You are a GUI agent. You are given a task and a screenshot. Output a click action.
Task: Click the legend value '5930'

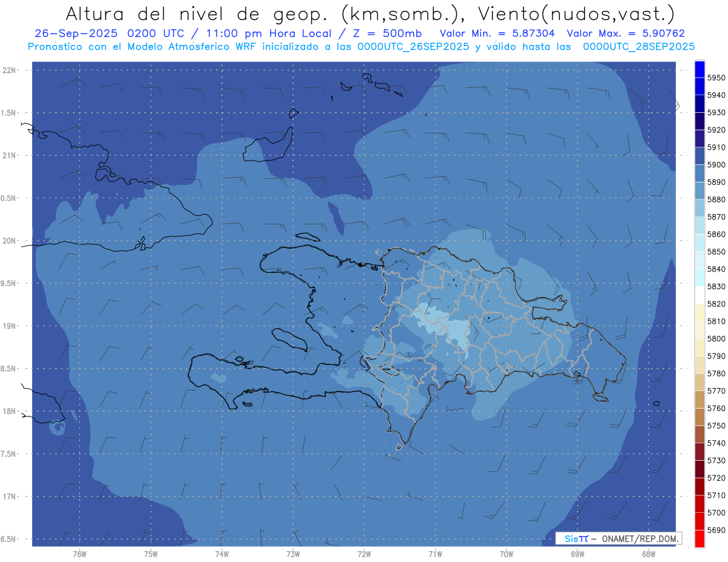(x=716, y=113)
